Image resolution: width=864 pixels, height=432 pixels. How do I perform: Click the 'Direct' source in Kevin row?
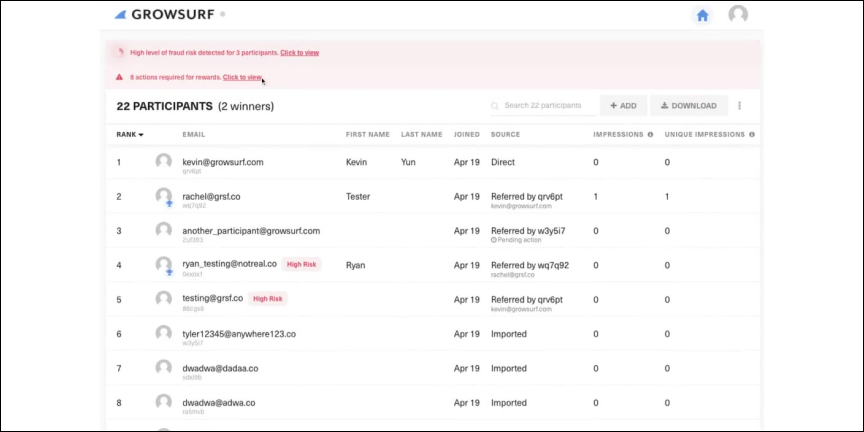[503, 162]
